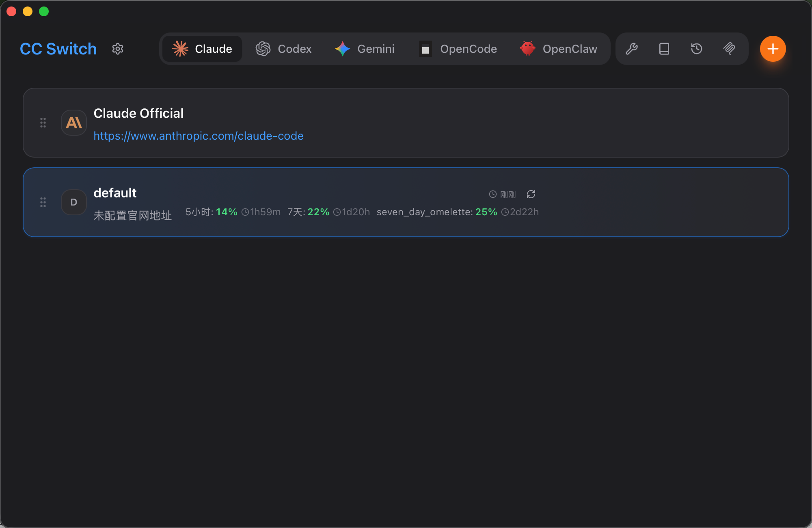Image resolution: width=812 pixels, height=528 pixels.
Task: Click the D avatar of default provider
Action: pyautogui.click(x=74, y=202)
